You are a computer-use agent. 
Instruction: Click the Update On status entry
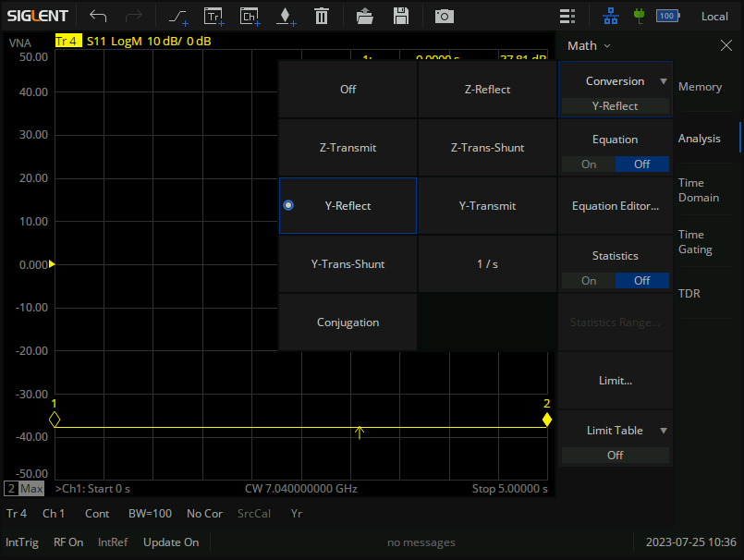(171, 542)
